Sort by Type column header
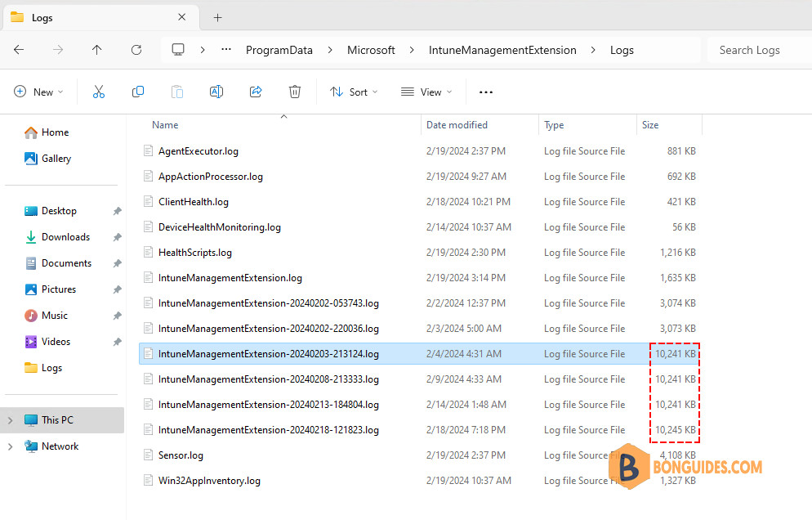Viewport: 812px width, 520px height. [554, 125]
